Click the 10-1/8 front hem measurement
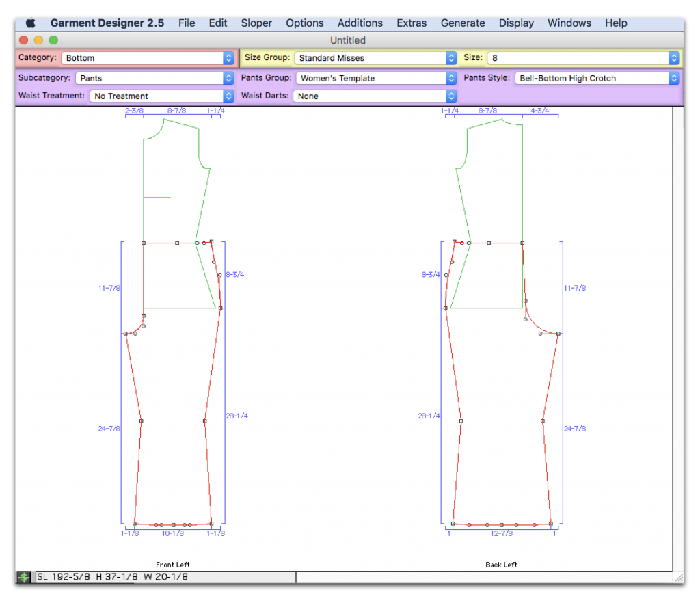 173,533
